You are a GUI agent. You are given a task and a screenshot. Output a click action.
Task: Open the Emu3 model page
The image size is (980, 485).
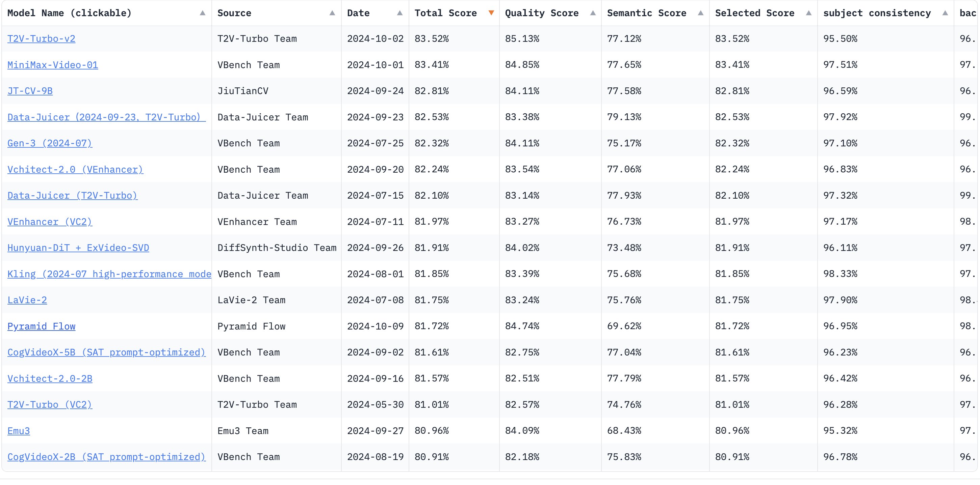pyautogui.click(x=19, y=431)
